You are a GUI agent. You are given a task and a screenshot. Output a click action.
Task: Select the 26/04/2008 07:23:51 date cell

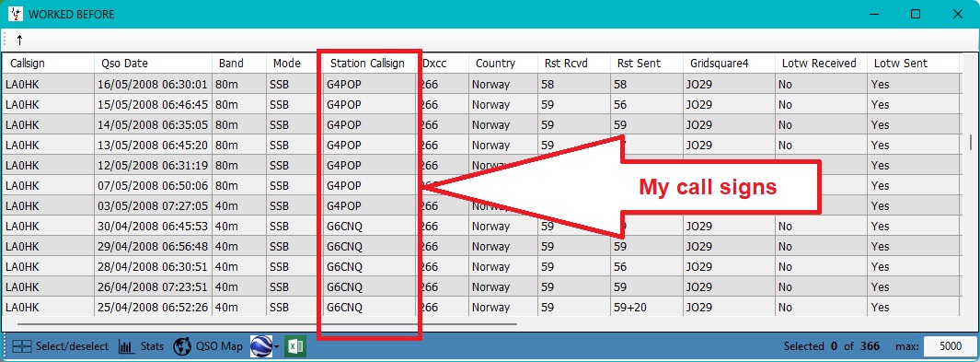click(x=153, y=287)
